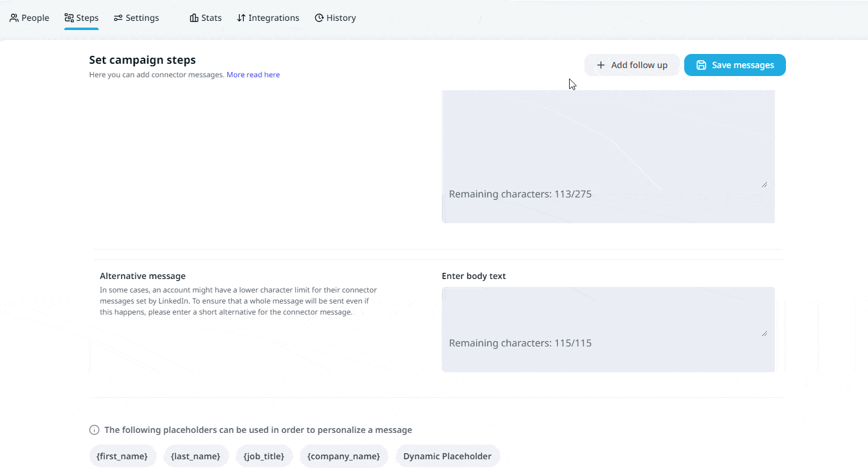Open the Settings tab

(x=136, y=18)
